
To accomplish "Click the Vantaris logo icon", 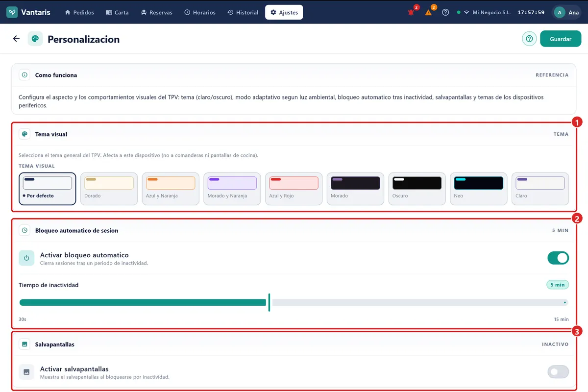I will [x=12, y=12].
